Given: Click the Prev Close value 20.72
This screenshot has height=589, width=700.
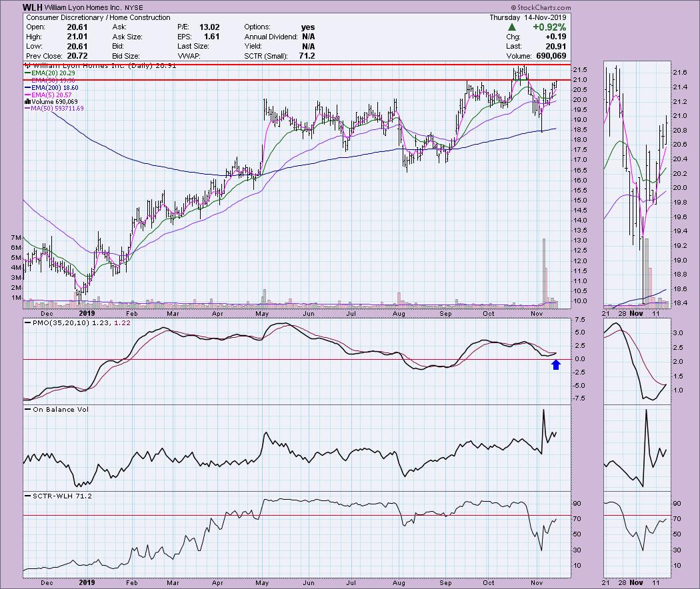Looking at the screenshot, I should coord(77,56).
